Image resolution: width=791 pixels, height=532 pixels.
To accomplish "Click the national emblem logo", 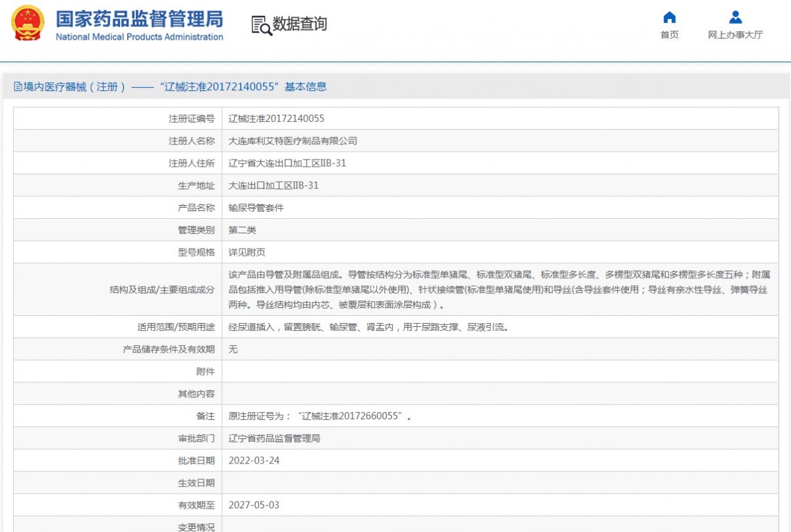I will click(28, 24).
